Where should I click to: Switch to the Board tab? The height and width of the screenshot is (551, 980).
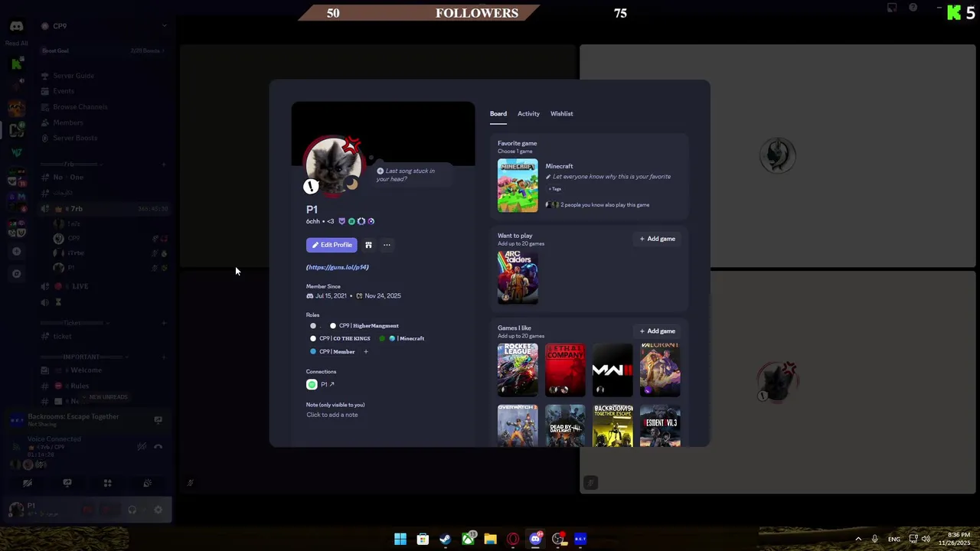(498, 113)
